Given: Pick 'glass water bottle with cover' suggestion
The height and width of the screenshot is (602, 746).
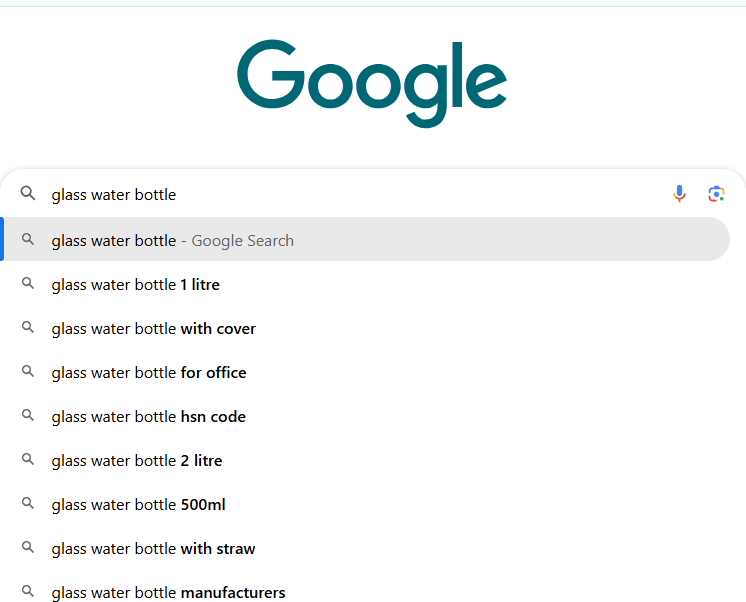Looking at the screenshot, I should (x=154, y=329).
